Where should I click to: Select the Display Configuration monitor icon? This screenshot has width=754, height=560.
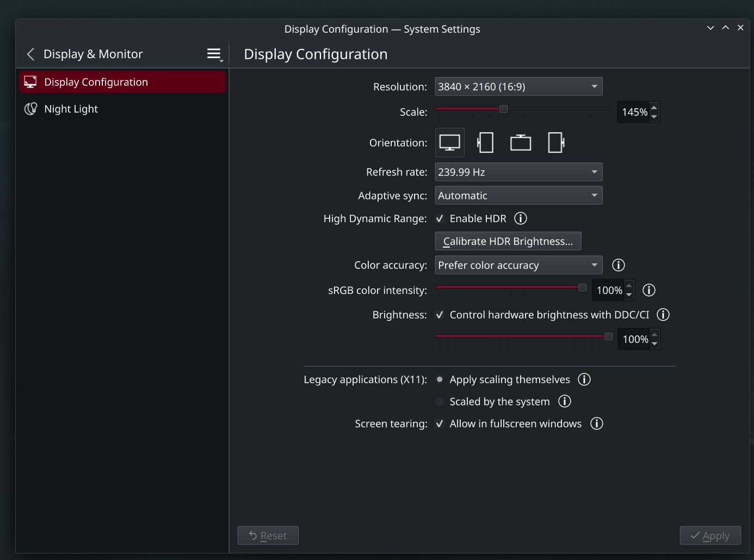point(30,82)
